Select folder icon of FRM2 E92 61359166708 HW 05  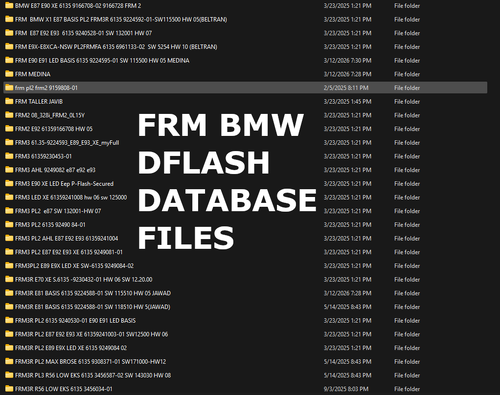click(9, 129)
